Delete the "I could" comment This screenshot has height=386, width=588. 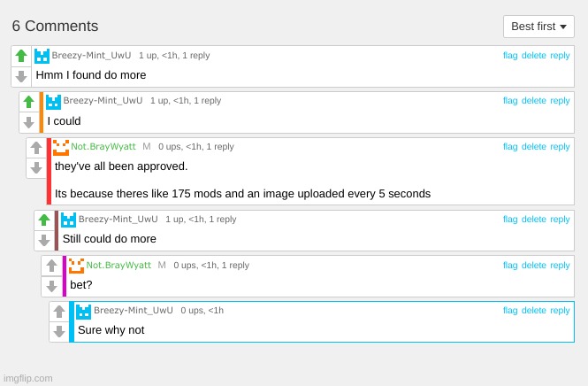point(534,101)
